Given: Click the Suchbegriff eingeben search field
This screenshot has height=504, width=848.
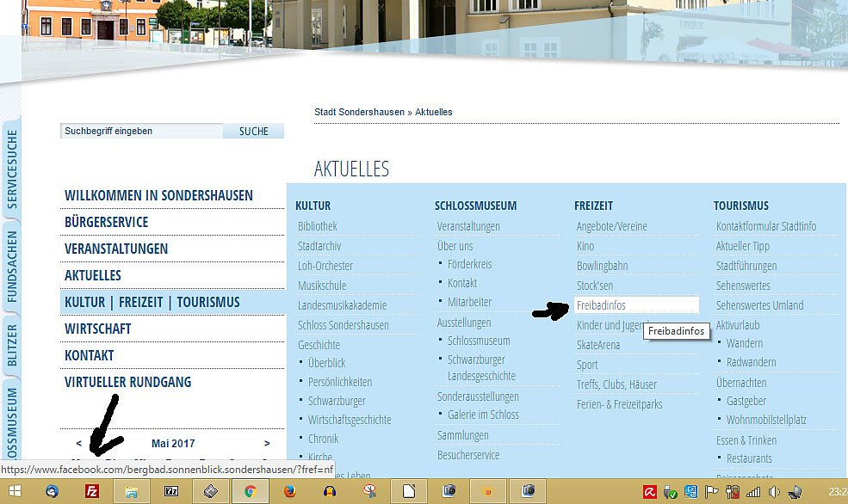Looking at the screenshot, I should pos(142,132).
